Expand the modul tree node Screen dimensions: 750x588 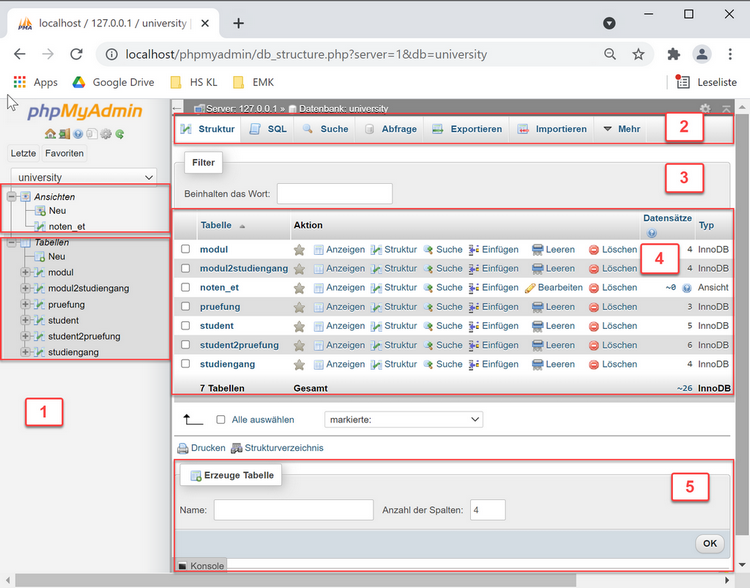click(25, 272)
